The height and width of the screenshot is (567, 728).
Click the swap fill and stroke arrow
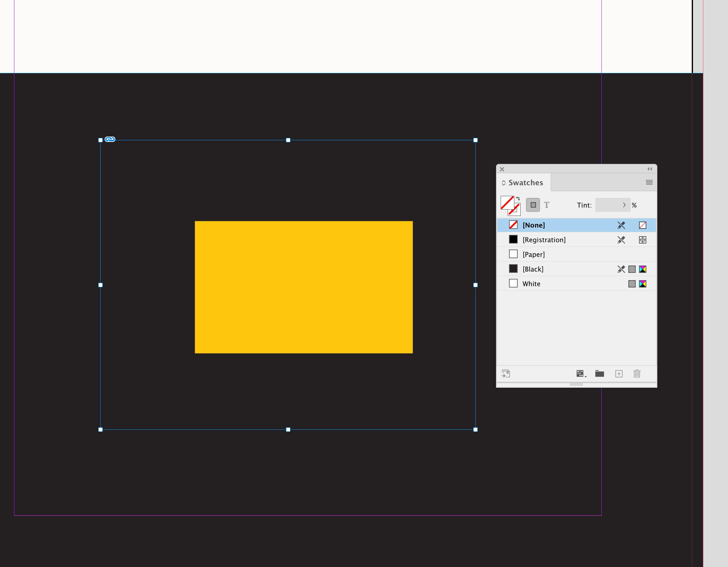click(518, 199)
